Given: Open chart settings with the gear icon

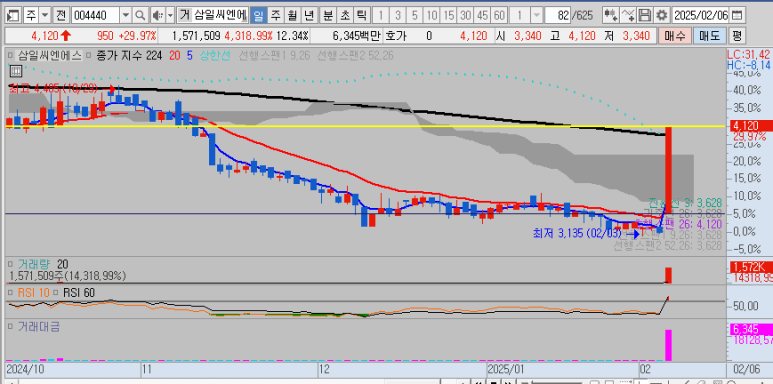Looking at the screenshot, I should coord(662,15).
